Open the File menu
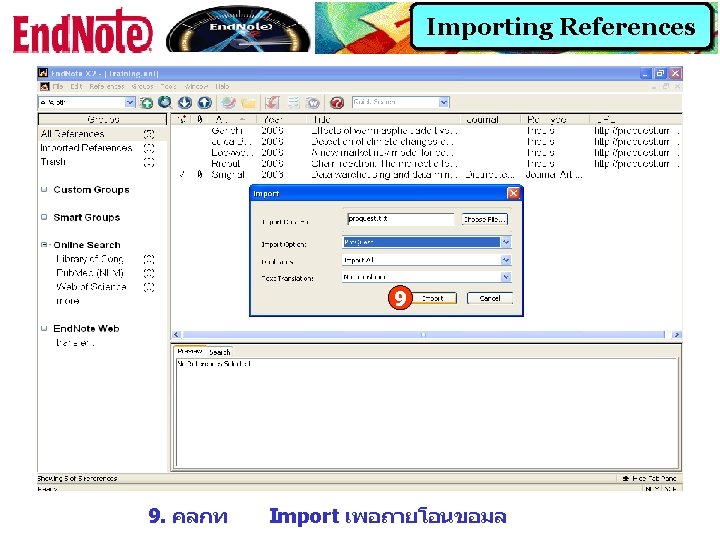Viewport: 720px width, 540px height. click(x=58, y=86)
